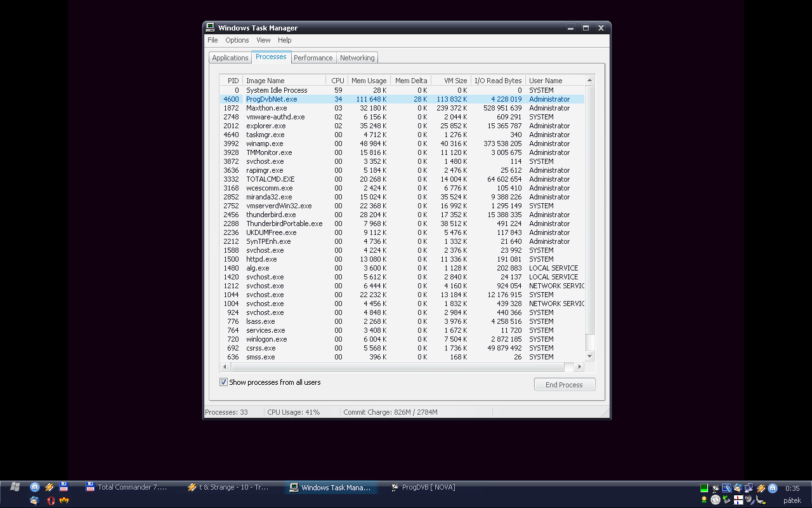Sort by the PID column header
This screenshot has width=812, height=508.
pos(231,81)
